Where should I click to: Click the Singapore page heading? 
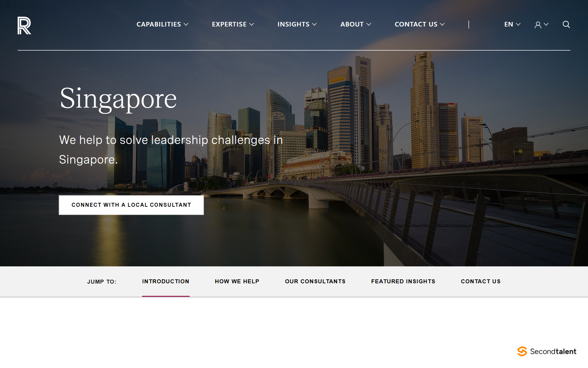118,99
